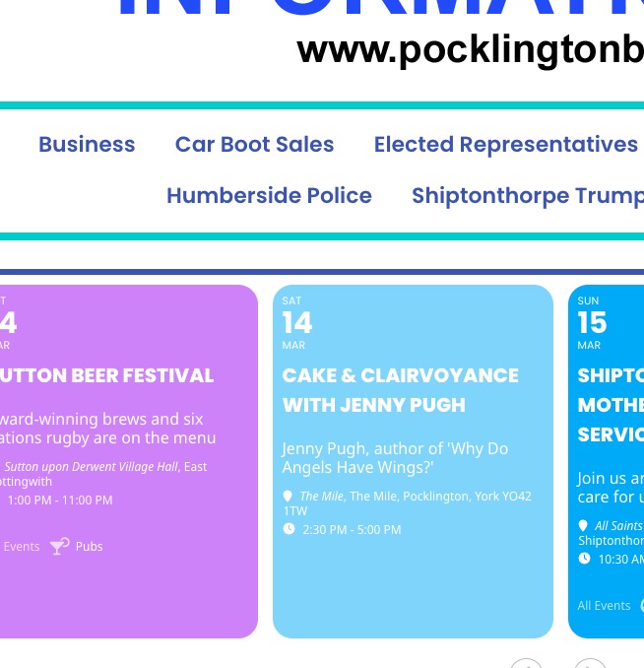Visit the pocklington website address link
Image resolution: width=644 pixels, height=668 pixels.
pos(471,49)
